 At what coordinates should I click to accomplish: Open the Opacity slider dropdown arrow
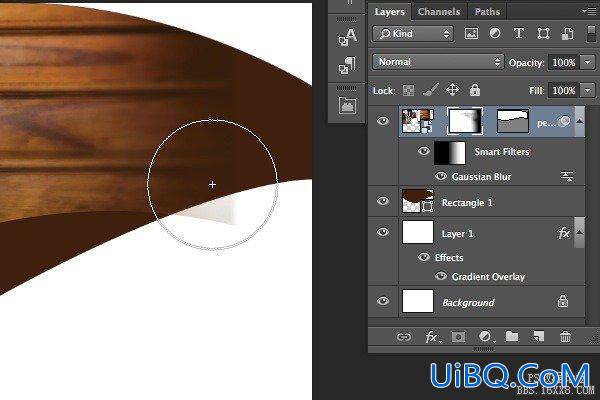pyautogui.click(x=587, y=62)
